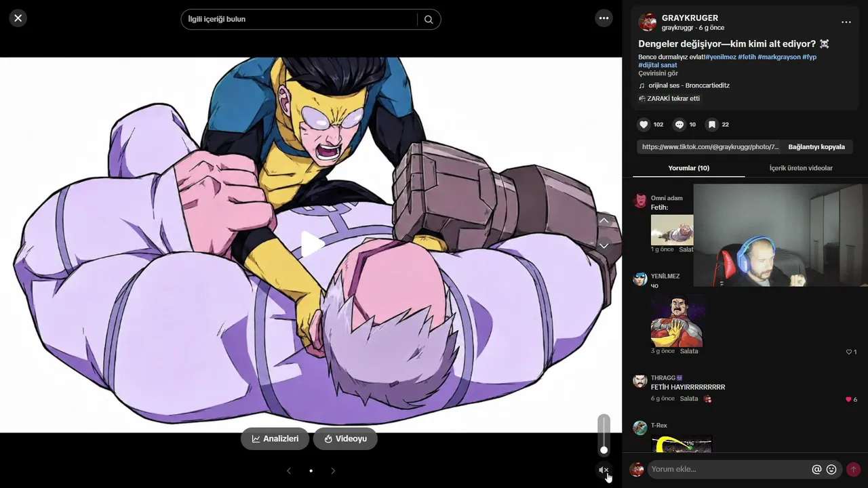Open the more options menu above the image
The image size is (868, 488).
coord(604,18)
